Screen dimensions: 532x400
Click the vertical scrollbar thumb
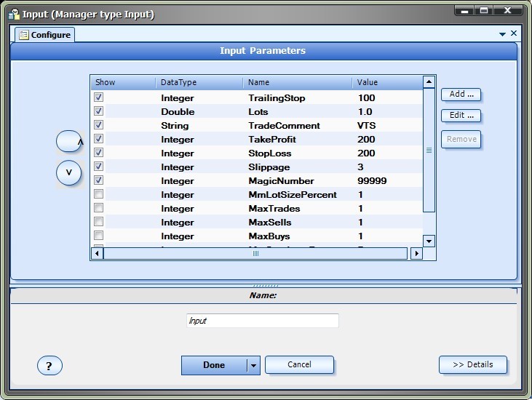coord(429,150)
